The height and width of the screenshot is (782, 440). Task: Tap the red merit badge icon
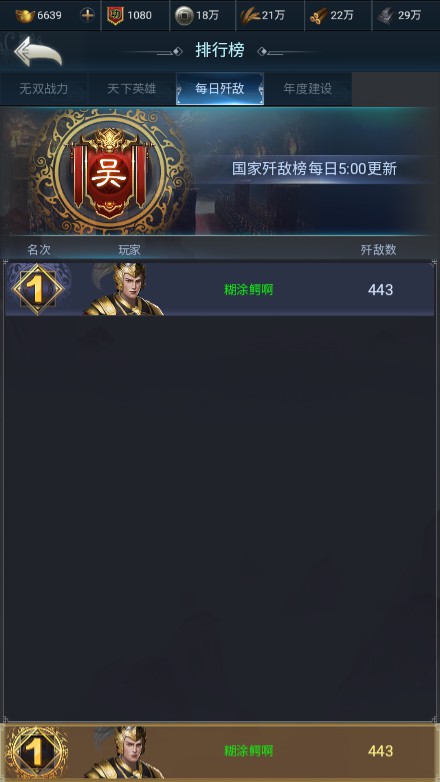116,15
